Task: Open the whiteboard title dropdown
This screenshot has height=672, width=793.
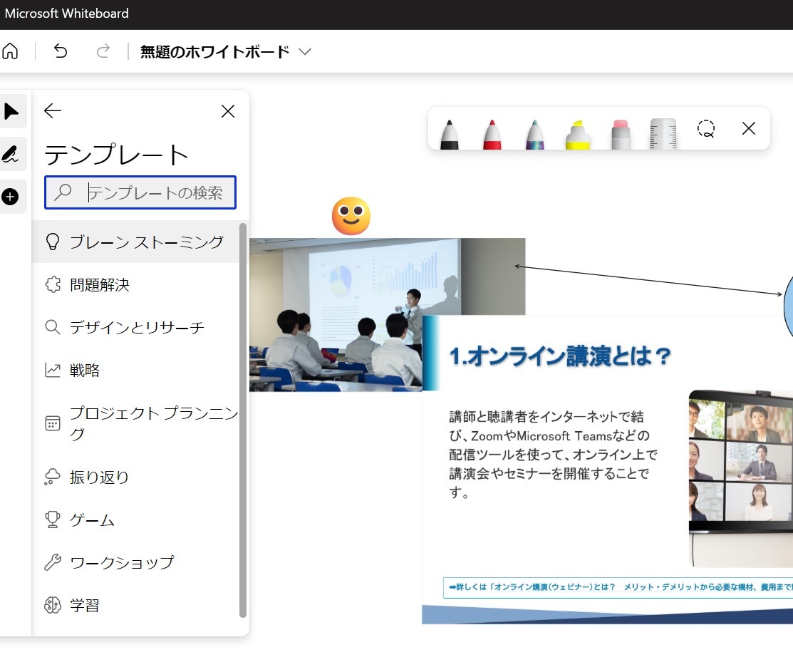Action: [305, 51]
